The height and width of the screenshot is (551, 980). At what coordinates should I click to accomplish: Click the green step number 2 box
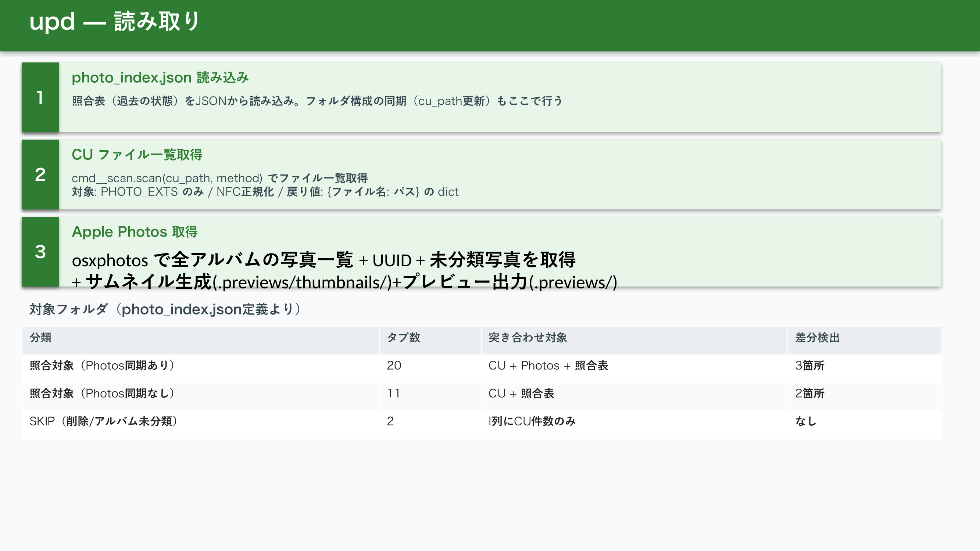pos(40,174)
